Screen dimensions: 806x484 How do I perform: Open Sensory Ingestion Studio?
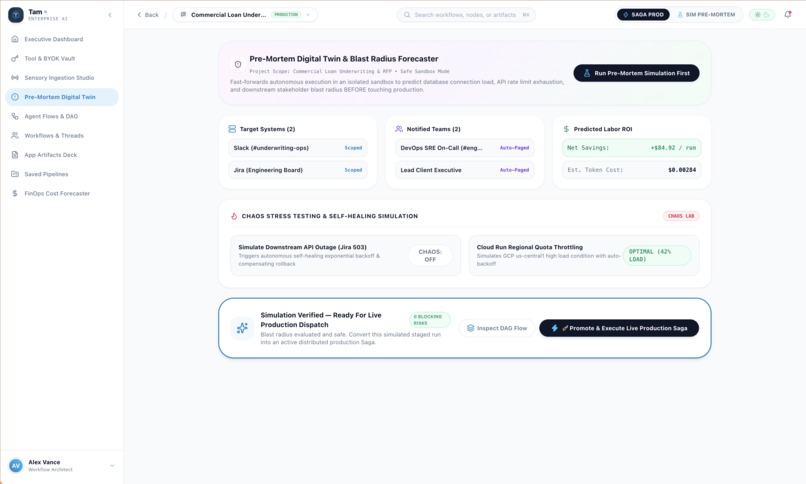62,78
